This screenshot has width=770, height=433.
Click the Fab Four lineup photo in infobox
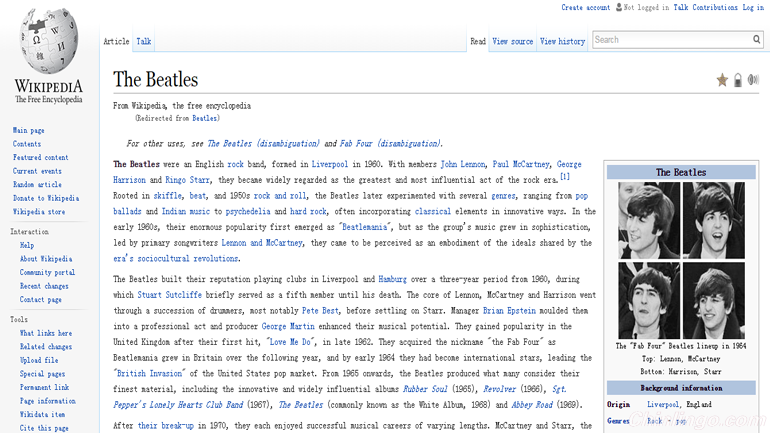coord(681,260)
